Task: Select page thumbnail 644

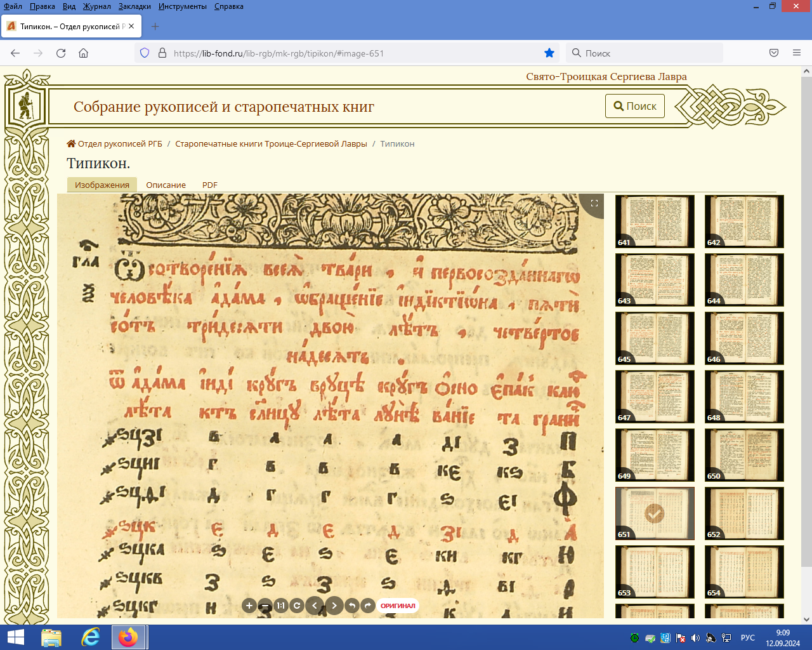Action: [744, 280]
